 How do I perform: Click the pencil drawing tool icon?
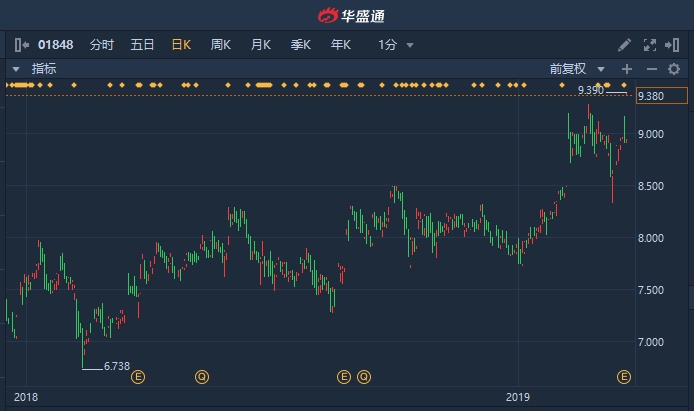[x=624, y=45]
